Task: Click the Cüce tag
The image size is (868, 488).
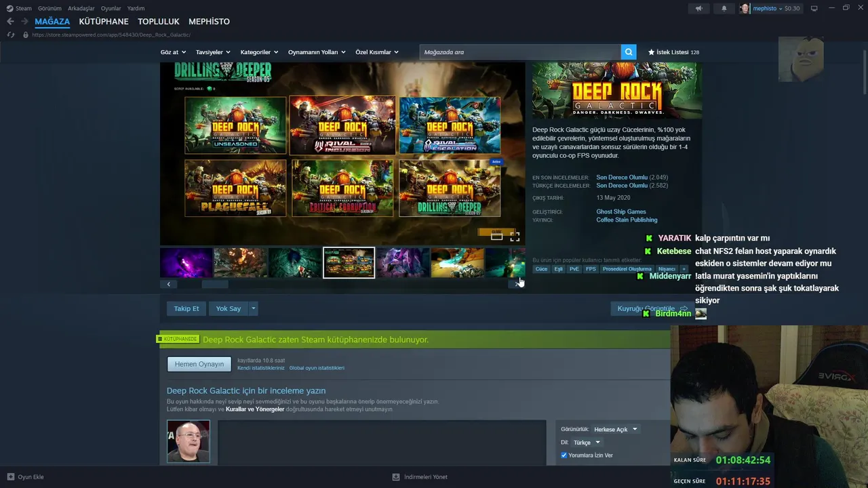Action: [x=541, y=269]
